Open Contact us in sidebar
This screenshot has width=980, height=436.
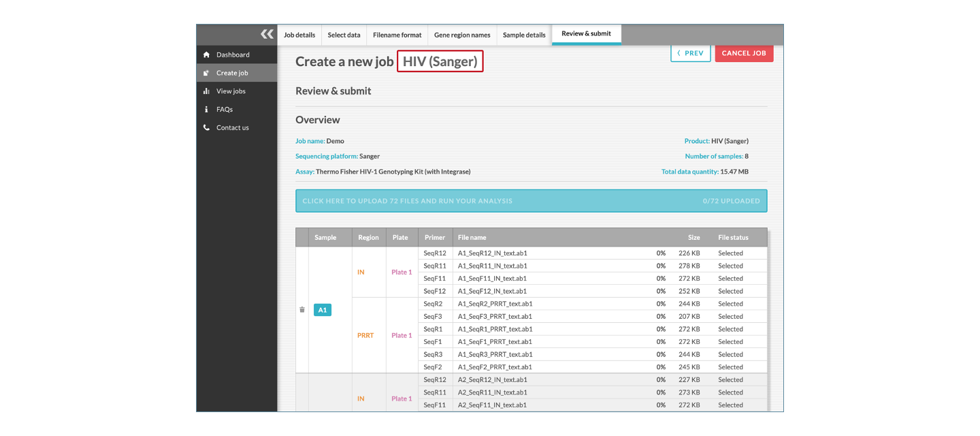(x=233, y=127)
